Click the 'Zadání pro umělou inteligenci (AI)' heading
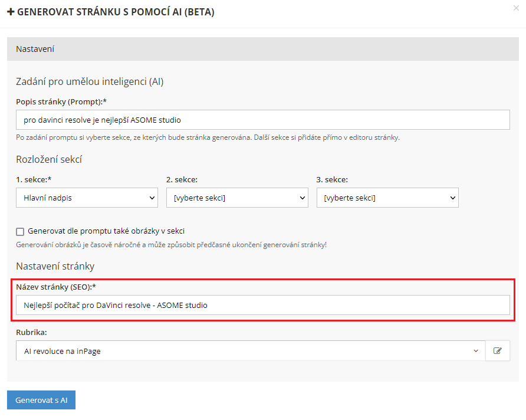This screenshot has width=526, height=420. pos(90,81)
